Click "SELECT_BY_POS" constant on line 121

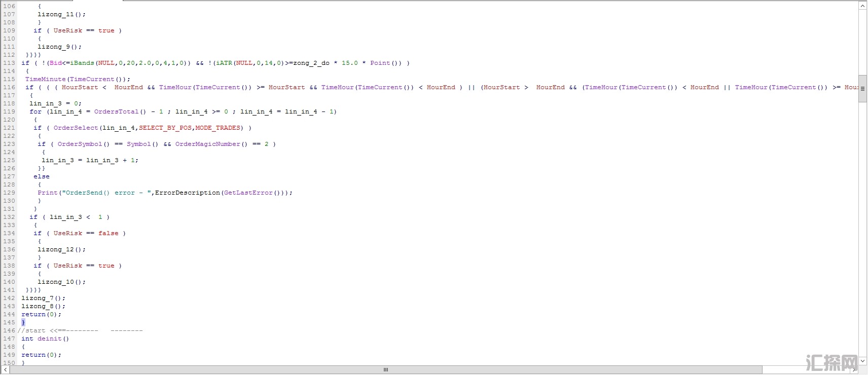(x=165, y=128)
